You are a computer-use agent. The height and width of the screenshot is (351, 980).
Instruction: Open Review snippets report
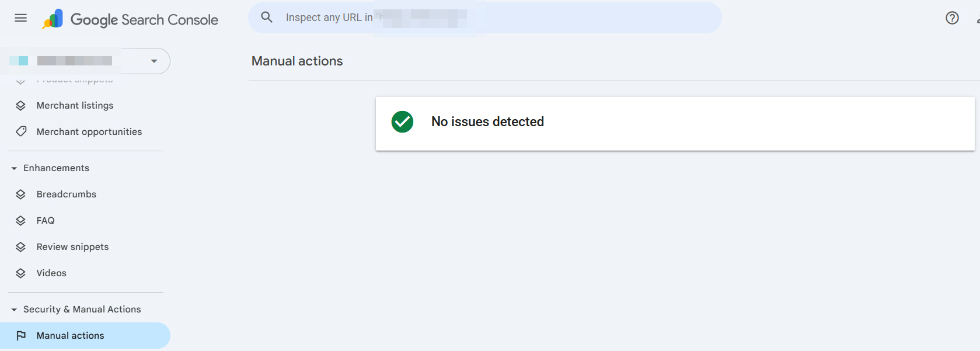pos(72,247)
